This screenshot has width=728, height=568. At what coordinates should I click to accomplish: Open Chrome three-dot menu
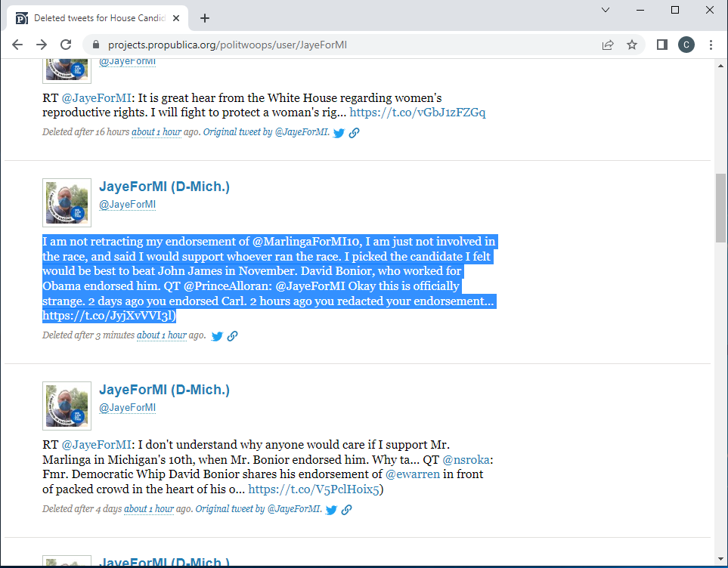point(711,45)
